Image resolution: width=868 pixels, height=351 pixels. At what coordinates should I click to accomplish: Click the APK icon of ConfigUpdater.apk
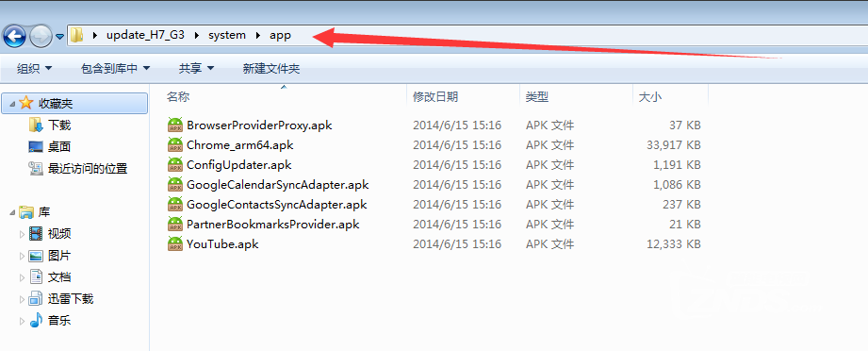tap(175, 165)
